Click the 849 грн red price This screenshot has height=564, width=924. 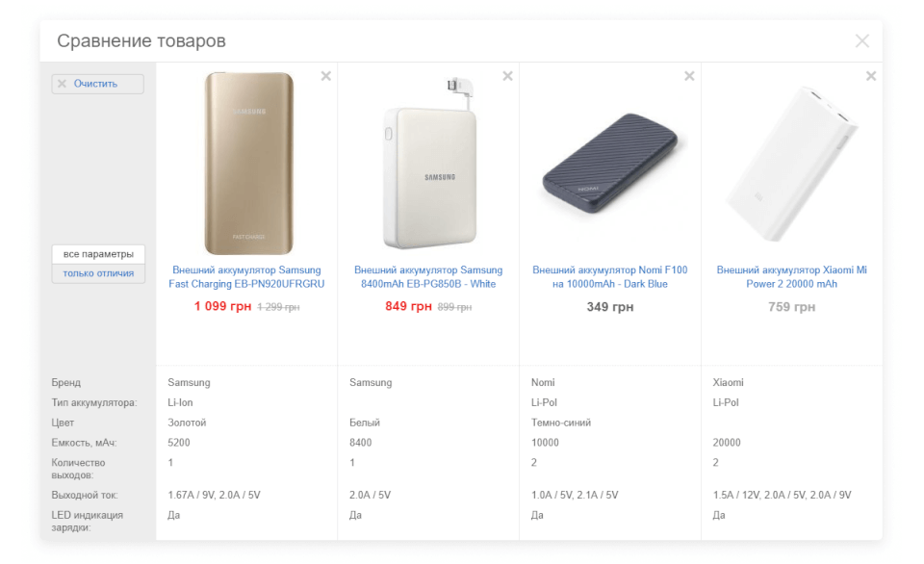tap(408, 307)
